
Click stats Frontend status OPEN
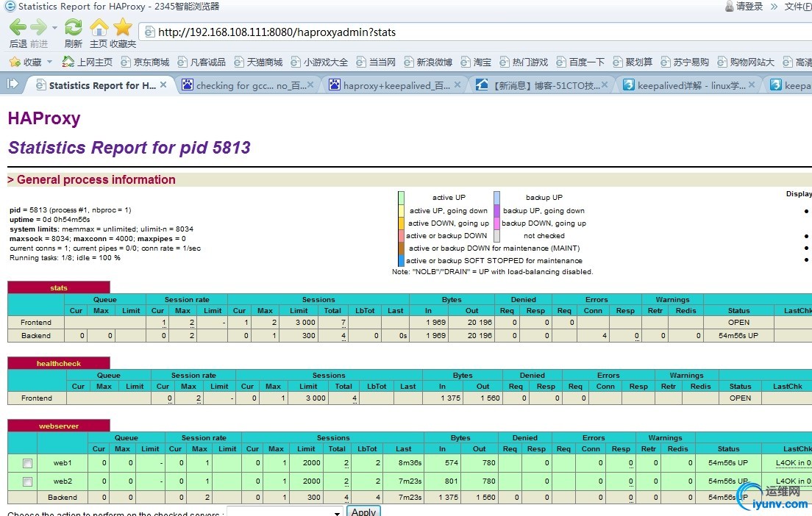738,322
